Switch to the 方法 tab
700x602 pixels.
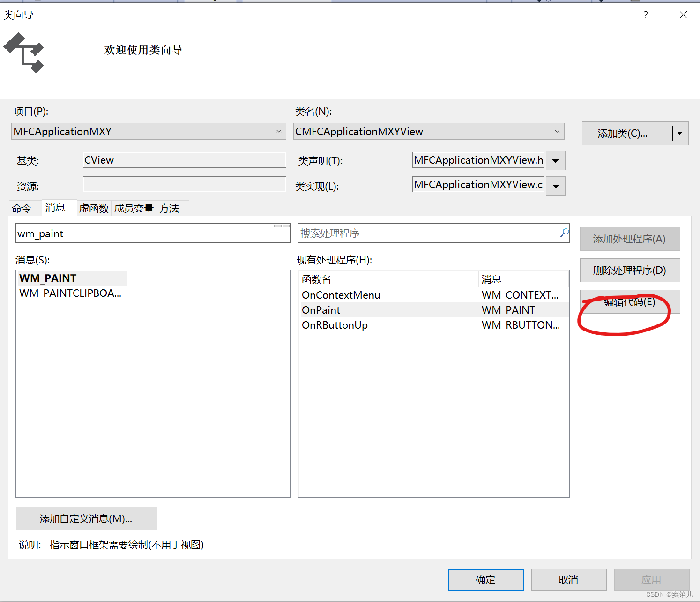coord(170,208)
